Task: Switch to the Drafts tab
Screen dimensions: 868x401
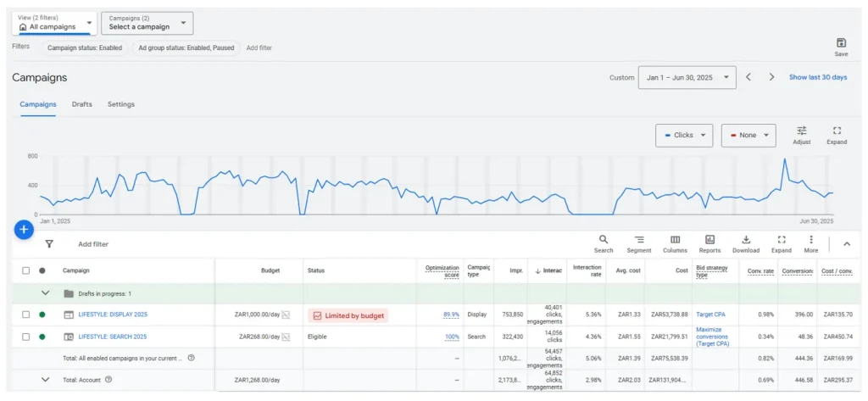Action: (81, 104)
